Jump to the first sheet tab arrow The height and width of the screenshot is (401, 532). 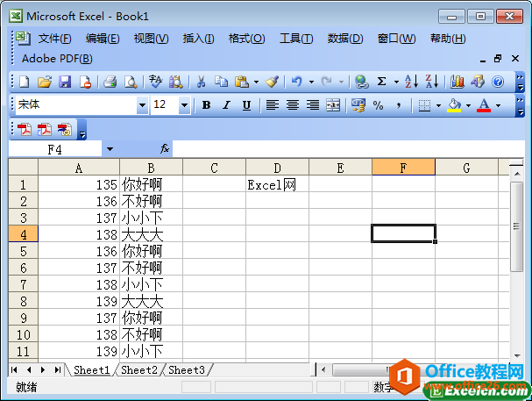14,369
